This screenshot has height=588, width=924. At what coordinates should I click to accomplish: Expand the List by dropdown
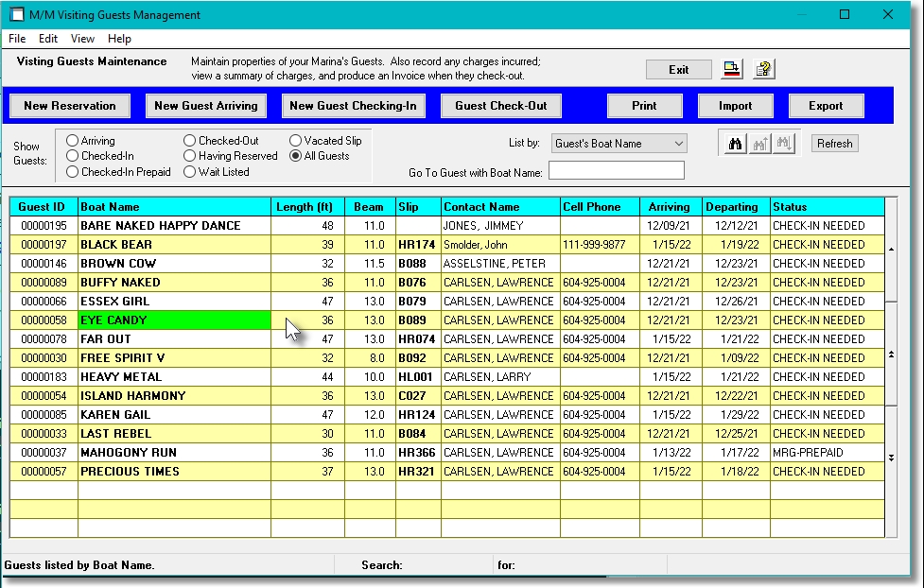pos(678,144)
